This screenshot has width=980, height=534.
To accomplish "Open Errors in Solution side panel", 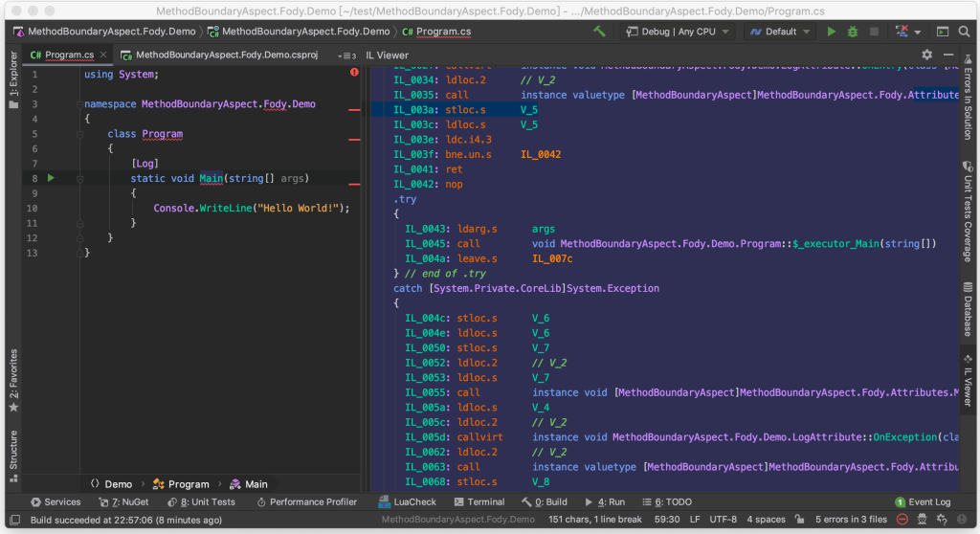I will (968, 98).
